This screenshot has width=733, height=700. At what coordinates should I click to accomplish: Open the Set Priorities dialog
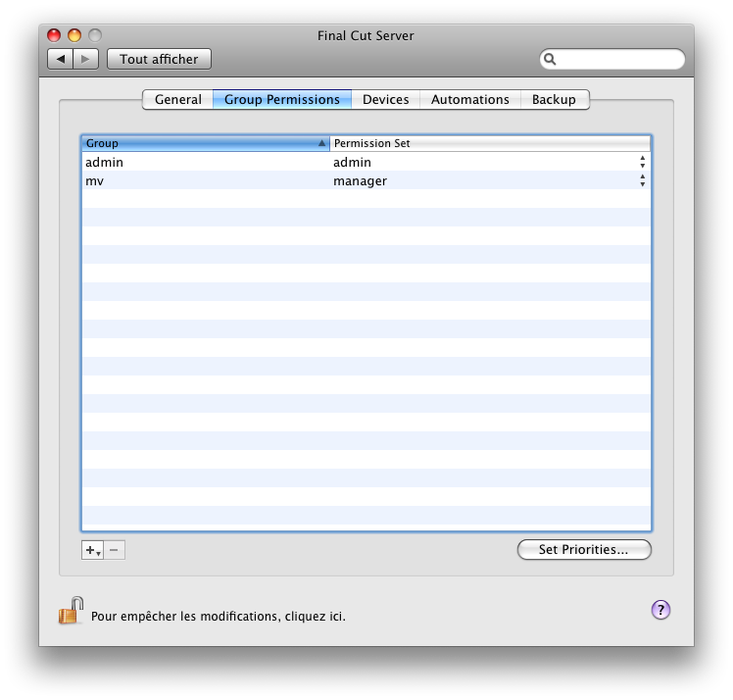[x=584, y=549]
